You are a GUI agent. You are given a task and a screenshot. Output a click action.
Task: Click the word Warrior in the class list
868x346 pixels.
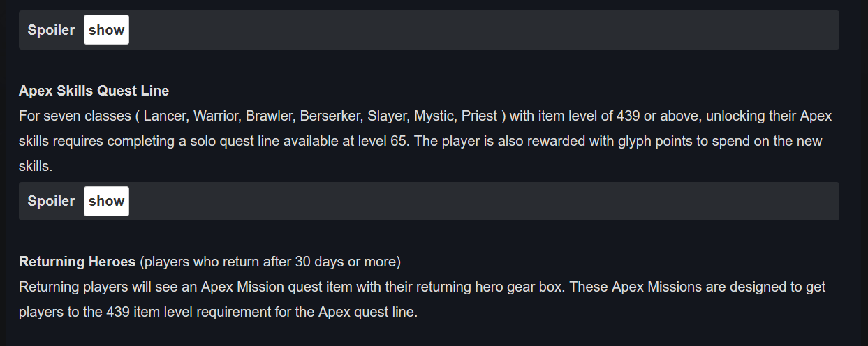pos(216,116)
